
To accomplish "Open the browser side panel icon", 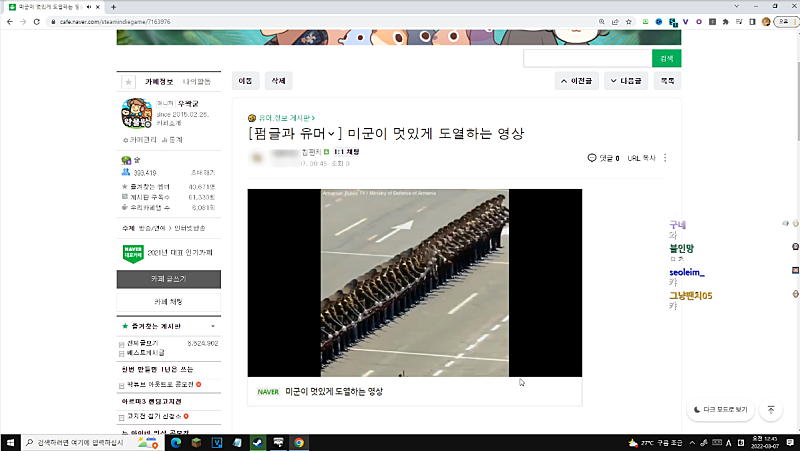I will click(x=752, y=22).
